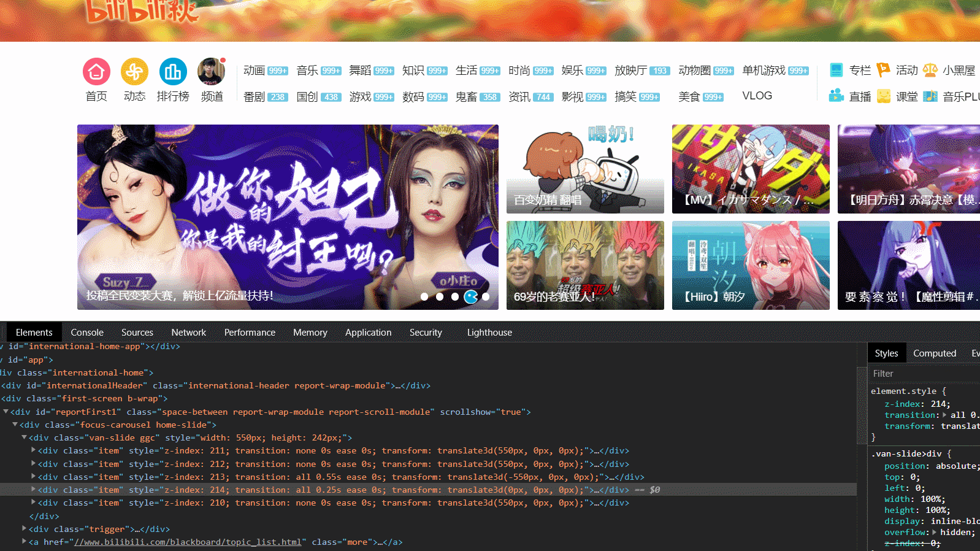Open the Sources tab
The height and width of the screenshot is (551, 980).
[137, 333]
